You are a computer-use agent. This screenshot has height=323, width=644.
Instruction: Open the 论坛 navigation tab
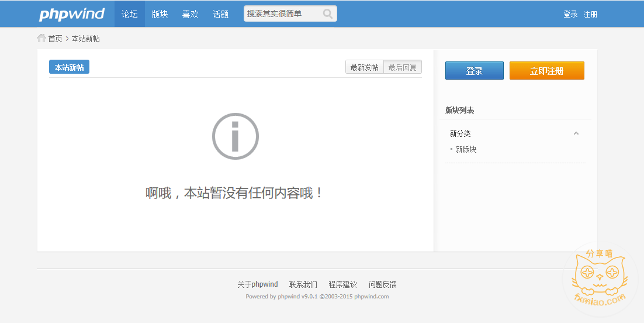[129, 14]
